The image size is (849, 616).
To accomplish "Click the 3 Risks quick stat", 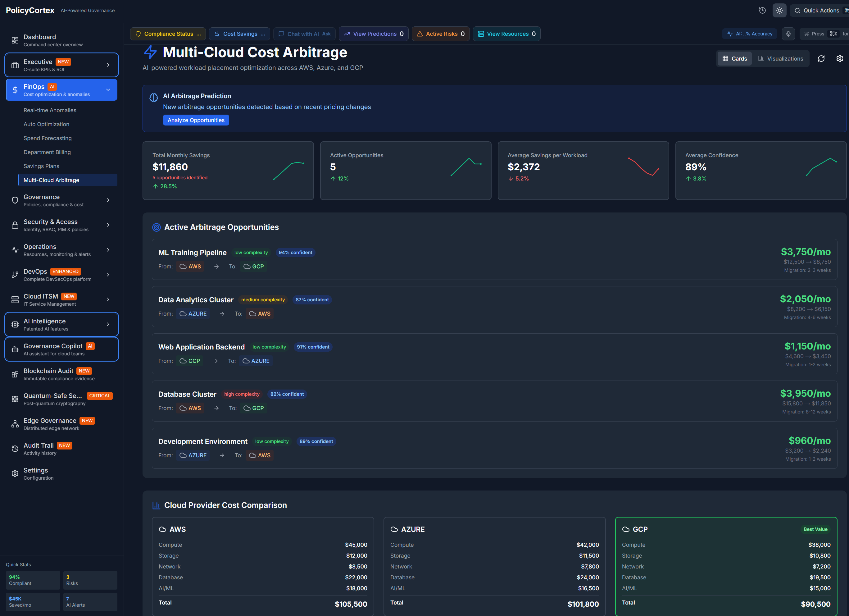I will [90, 580].
